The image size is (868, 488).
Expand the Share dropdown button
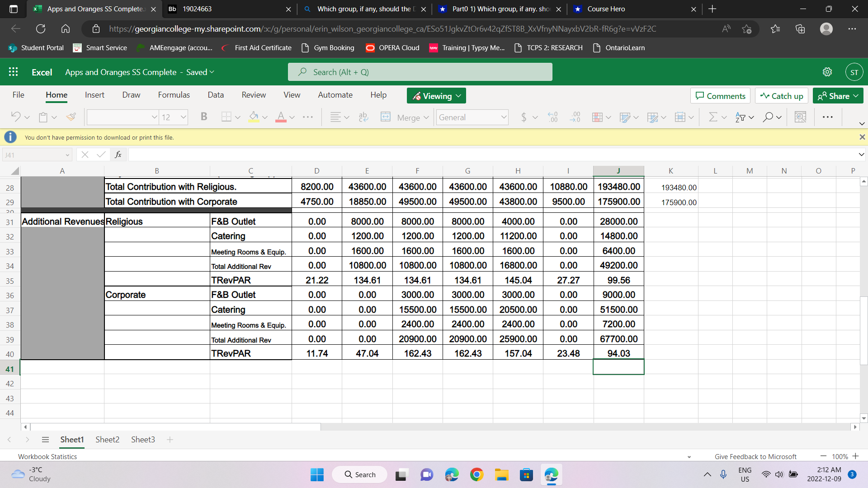point(856,96)
